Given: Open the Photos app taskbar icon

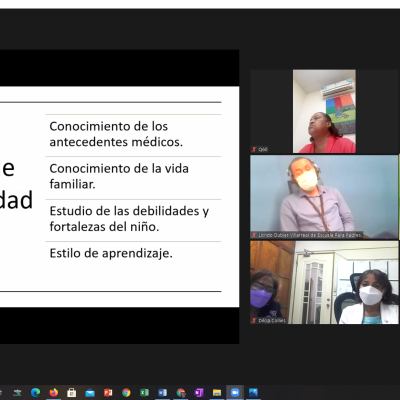Looking at the screenshot, I should tap(253, 392).
